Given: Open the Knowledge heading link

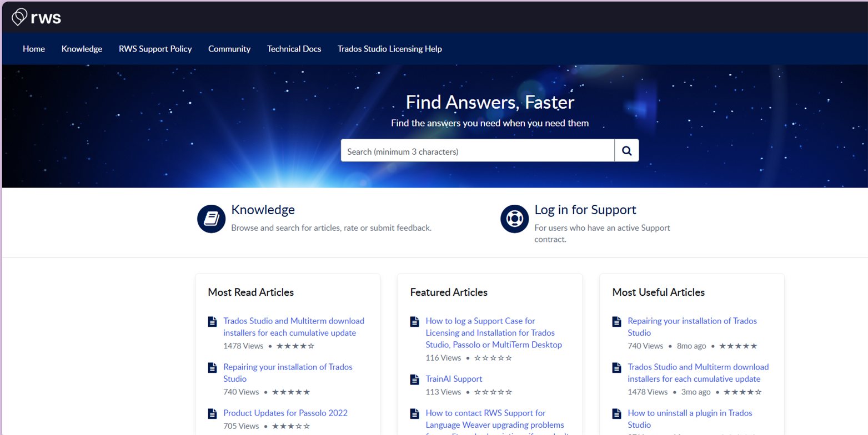Looking at the screenshot, I should click(263, 210).
